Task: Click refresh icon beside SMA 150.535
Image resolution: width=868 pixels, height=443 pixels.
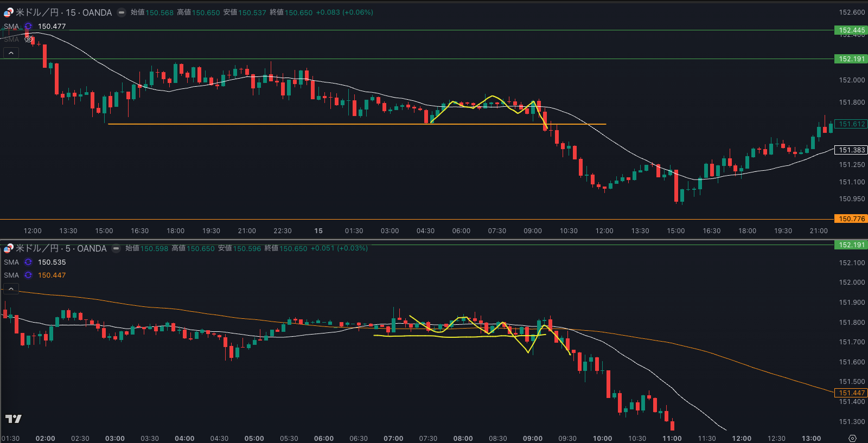Action: (x=28, y=262)
